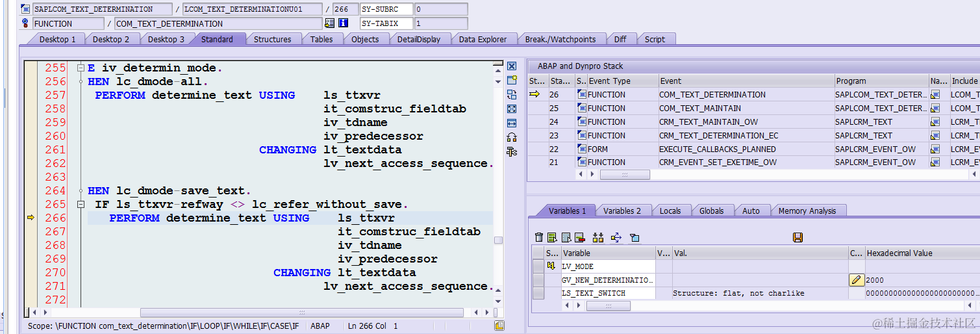Open the Data Explorer tab
Screen dimensions: 980x334
pos(483,39)
